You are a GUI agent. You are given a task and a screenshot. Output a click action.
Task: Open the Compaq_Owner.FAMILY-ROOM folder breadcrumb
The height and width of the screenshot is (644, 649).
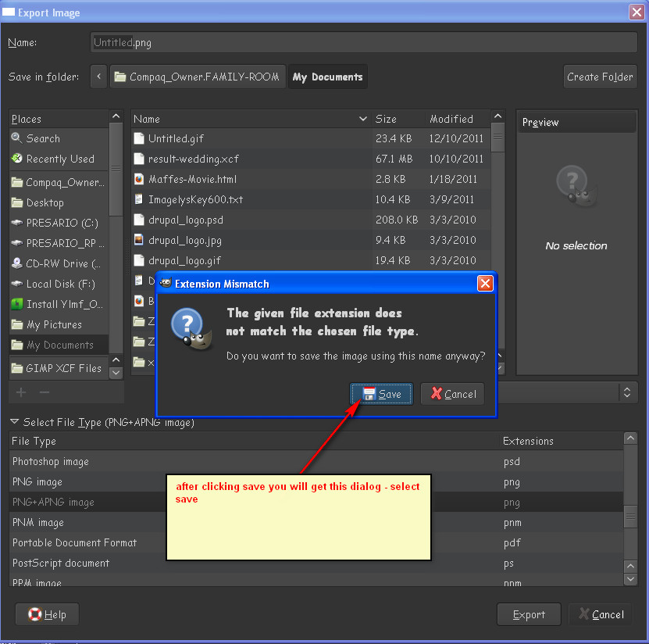(x=198, y=77)
